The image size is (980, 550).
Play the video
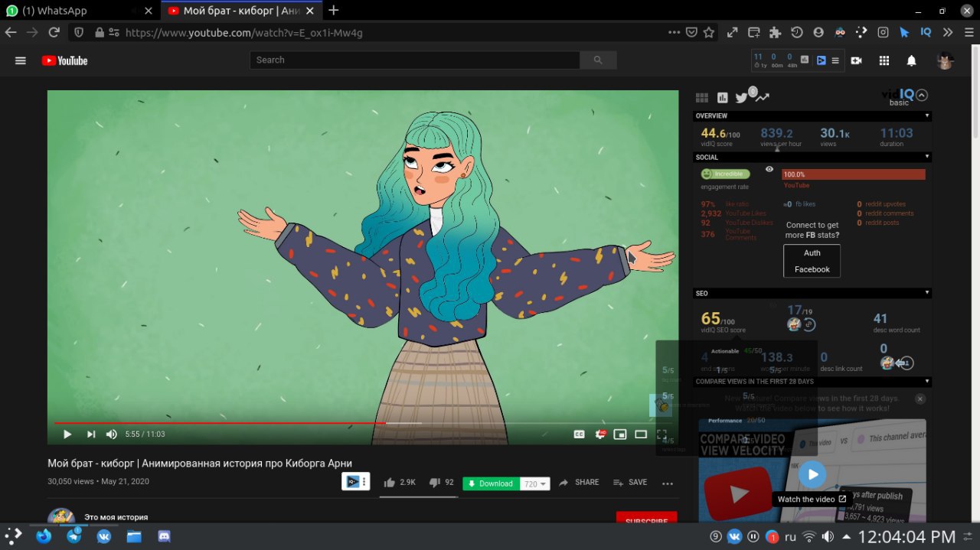tap(67, 434)
